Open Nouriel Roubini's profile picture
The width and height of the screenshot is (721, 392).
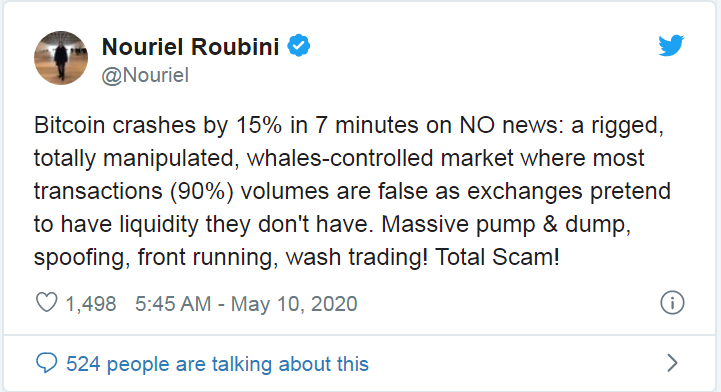point(61,58)
